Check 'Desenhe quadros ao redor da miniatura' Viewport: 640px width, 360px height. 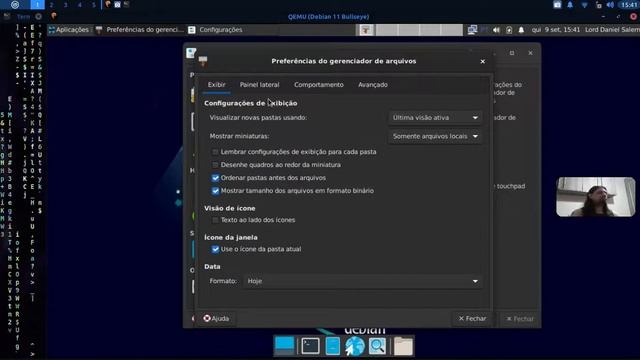tap(215, 165)
